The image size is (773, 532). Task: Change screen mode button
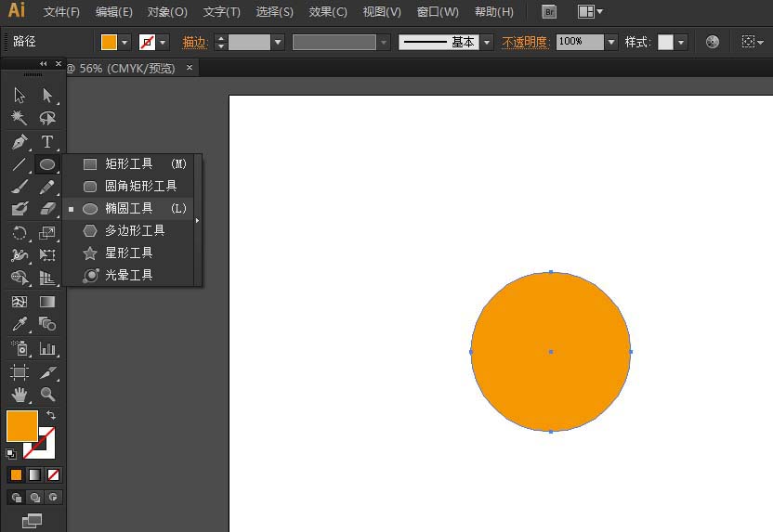[x=32, y=521]
